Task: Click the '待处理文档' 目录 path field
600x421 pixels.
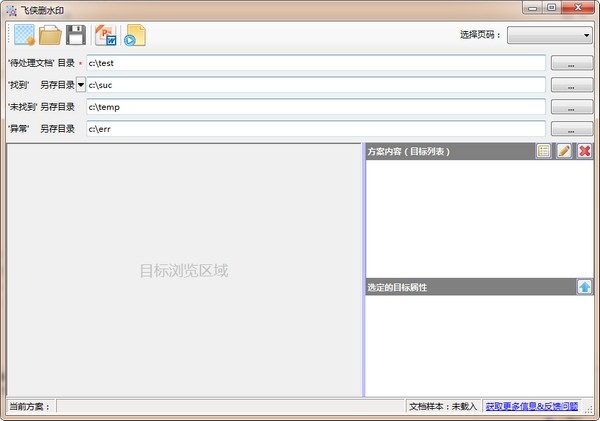Action: 315,63
